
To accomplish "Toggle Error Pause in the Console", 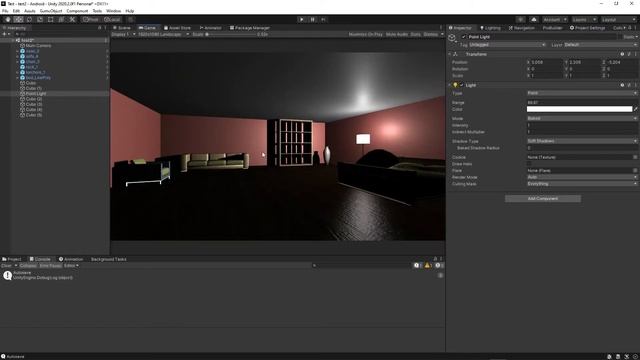I will tap(51, 266).
